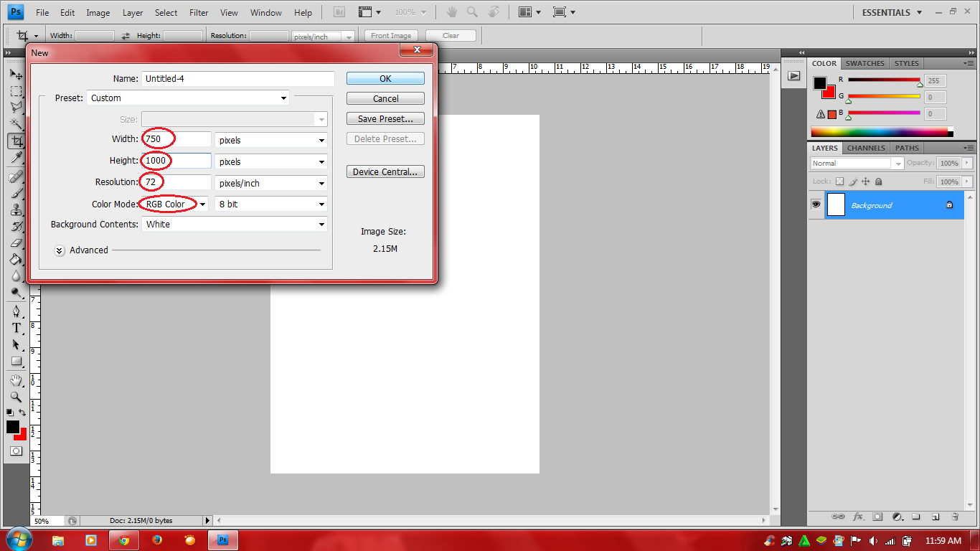This screenshot has width=980, height=551.
Task: Select the Eraser tool
Action: (x=16, y=243)
